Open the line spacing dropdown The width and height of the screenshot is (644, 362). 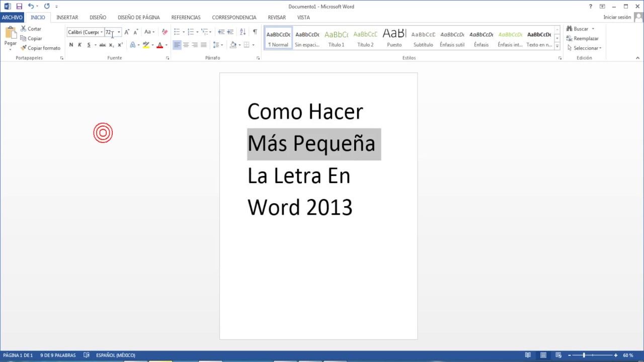pyautogui.click(x=218, y=45)
